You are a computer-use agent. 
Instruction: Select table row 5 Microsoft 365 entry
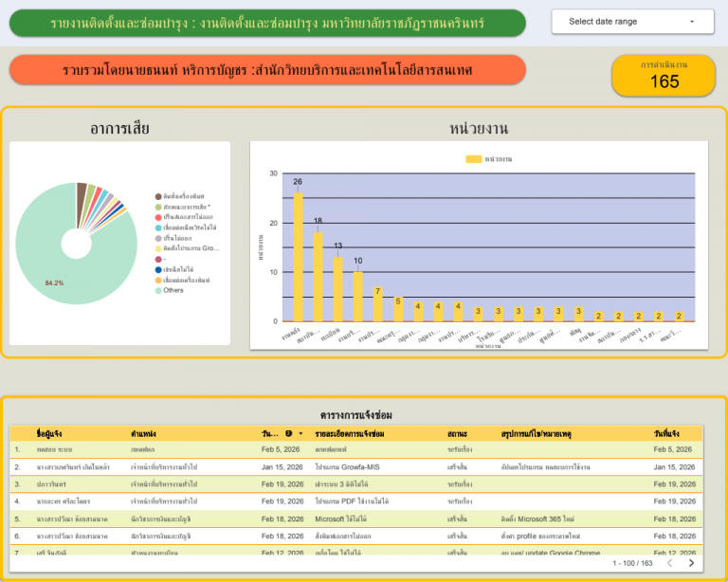click(x=356, y=519)
